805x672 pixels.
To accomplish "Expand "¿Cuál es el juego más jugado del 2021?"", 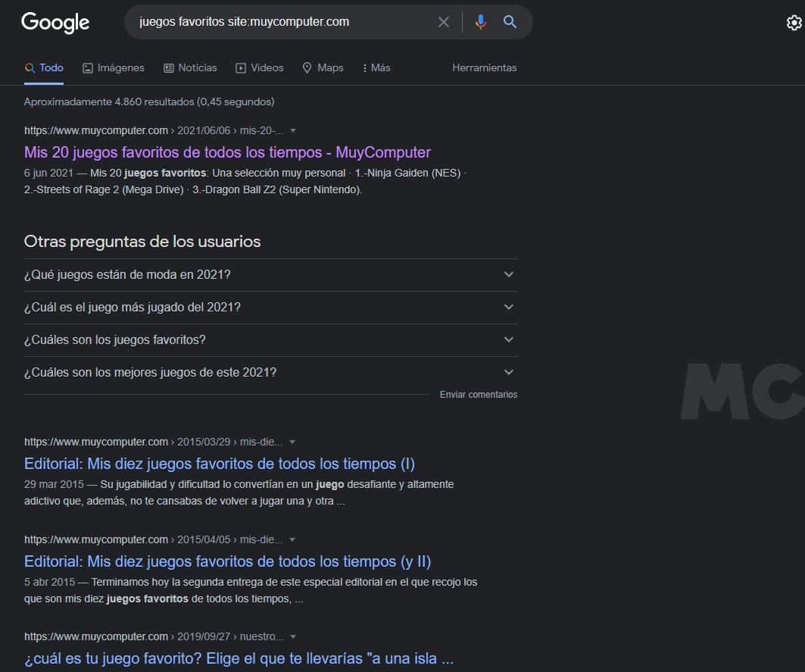I will [x=270, y=308].
